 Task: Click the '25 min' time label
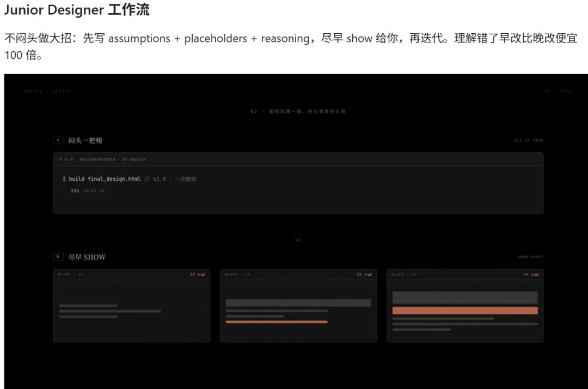tap(364, 274)
